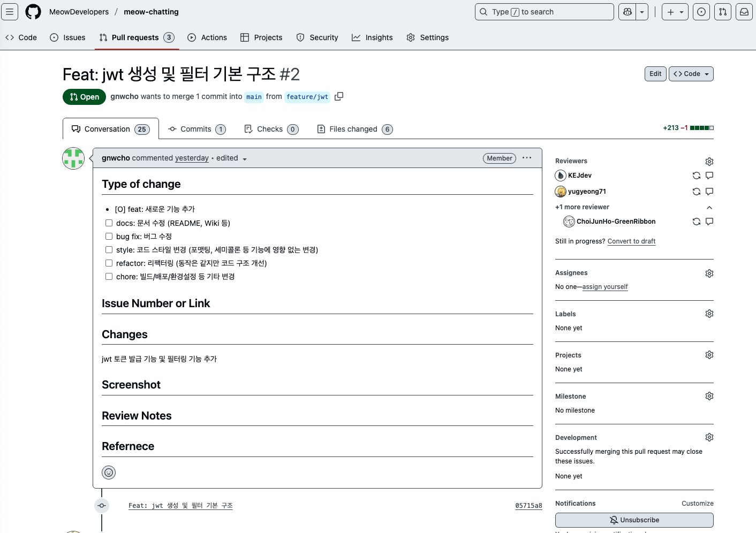
Task: Click the diff stat blocks showing +213 −1
Action: (x=701, y=128)
